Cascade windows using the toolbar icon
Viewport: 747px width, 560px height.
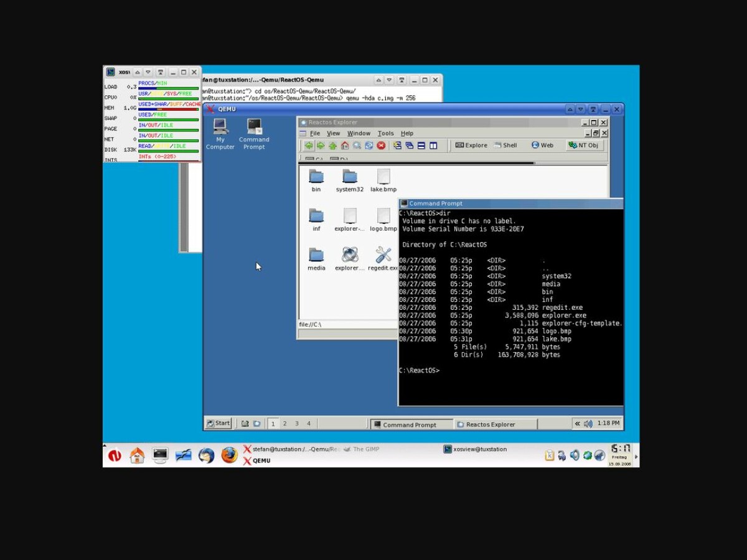pyautogui.click(x=409, y=146)
